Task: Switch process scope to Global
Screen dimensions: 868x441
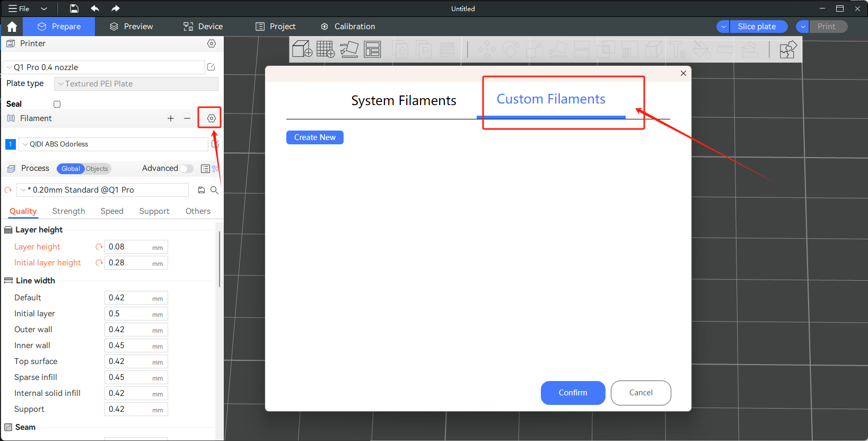Action: [71, 169]
